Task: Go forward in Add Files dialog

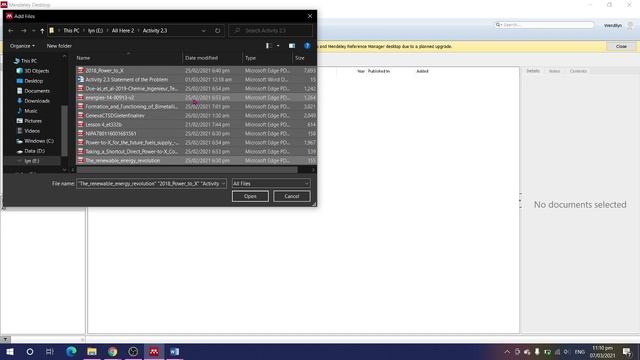Action: pos(23,31)
